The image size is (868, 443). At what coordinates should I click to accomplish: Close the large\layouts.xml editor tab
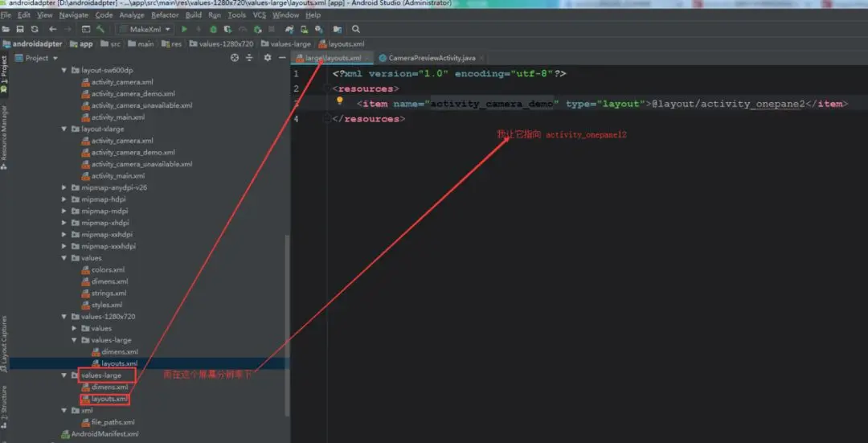point(367,58)
